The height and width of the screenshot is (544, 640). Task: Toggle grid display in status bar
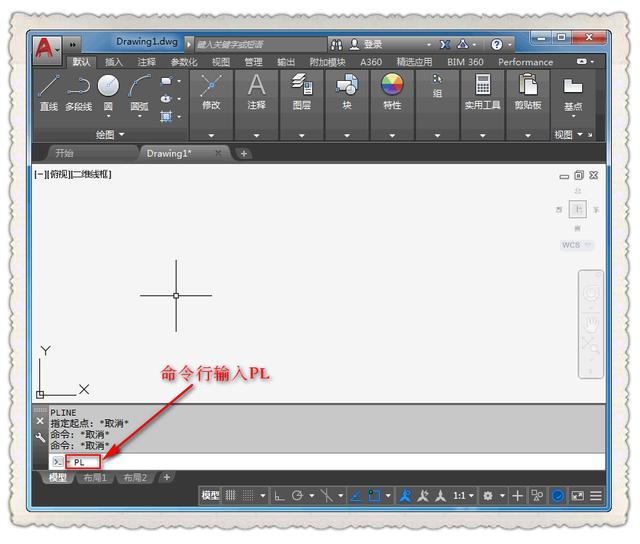232,495
